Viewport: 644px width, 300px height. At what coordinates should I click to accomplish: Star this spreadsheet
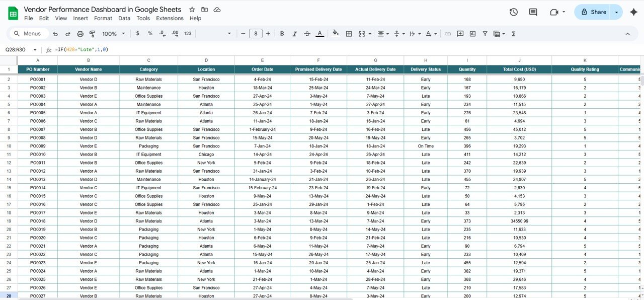coord(192,10)
